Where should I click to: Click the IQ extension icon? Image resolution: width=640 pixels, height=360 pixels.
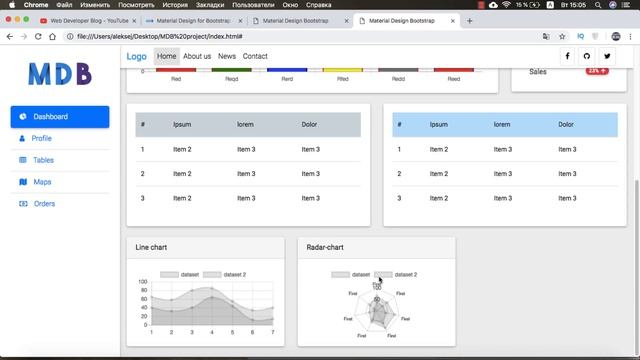[x=580, y=36]
